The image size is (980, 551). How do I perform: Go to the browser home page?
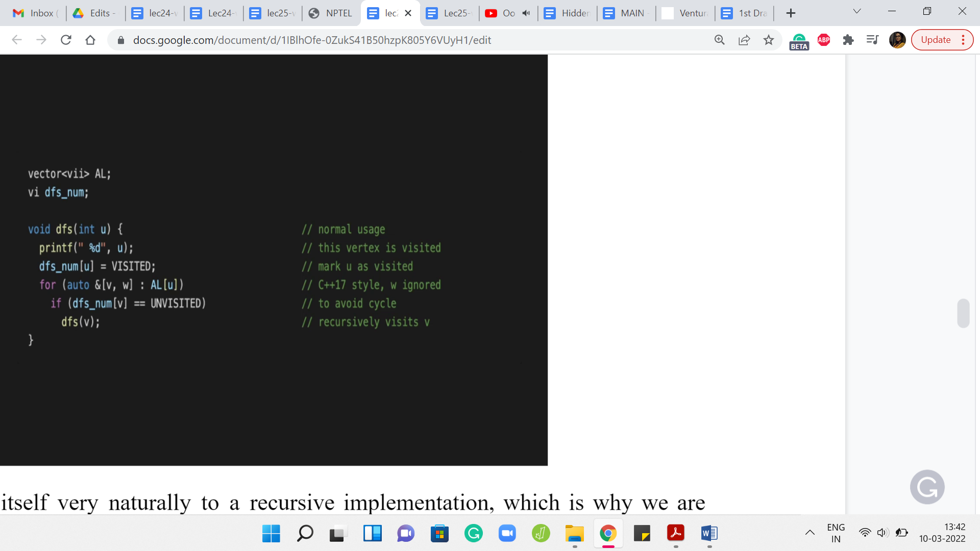[90, 40]
